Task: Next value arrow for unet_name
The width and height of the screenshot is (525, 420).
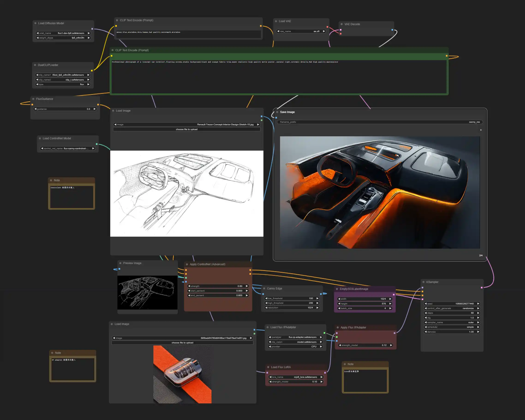Action: [89, 33]
